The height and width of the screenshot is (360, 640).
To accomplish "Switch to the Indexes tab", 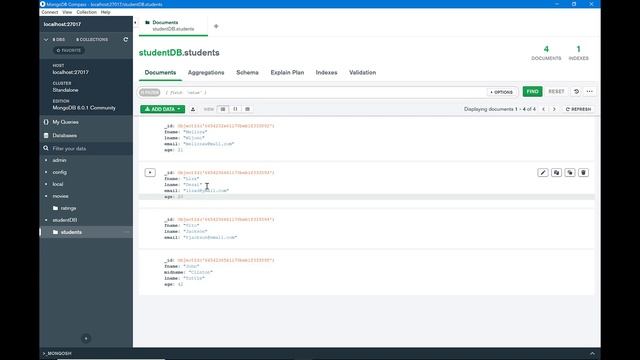I will pyautogui.click(x=327, y=73).
